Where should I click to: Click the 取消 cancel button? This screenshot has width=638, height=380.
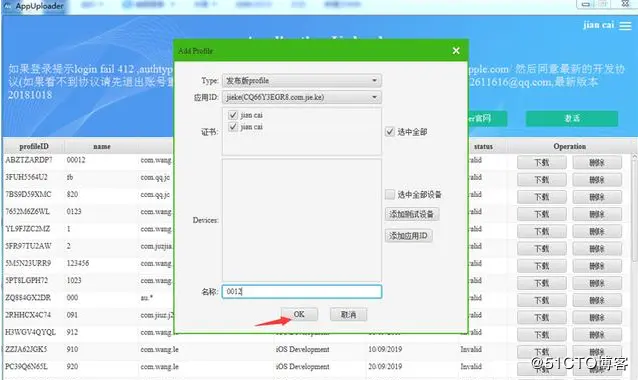pyautogui.click(x=348, y=314)
